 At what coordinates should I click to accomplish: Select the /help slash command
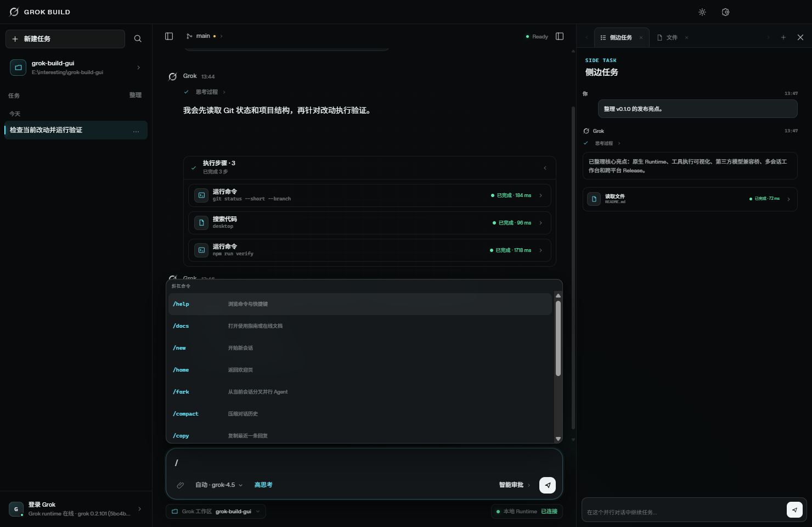click(x=360, y=304)
